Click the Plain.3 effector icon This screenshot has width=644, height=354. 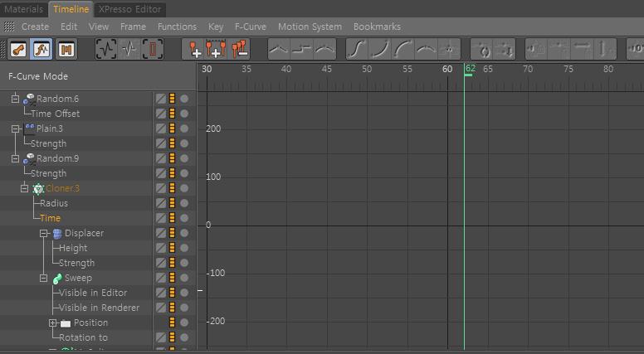point(29,129)
